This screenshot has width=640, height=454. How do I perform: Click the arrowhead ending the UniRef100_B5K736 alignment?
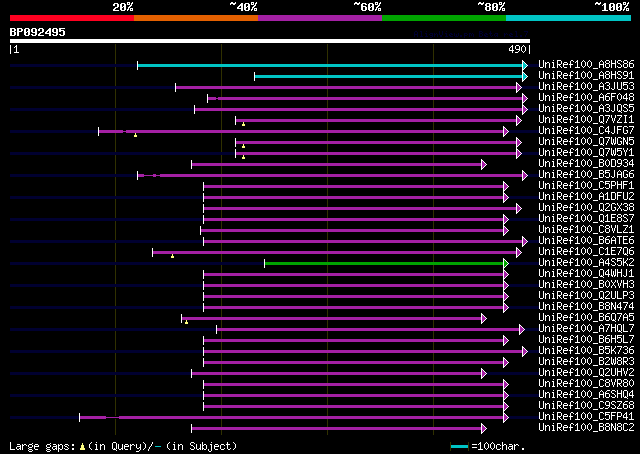[525, 352]
